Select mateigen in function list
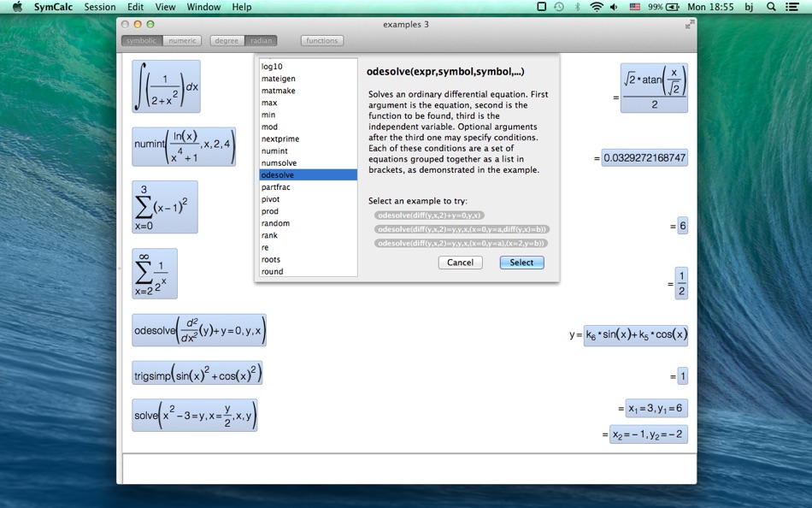 coord(308,79)
